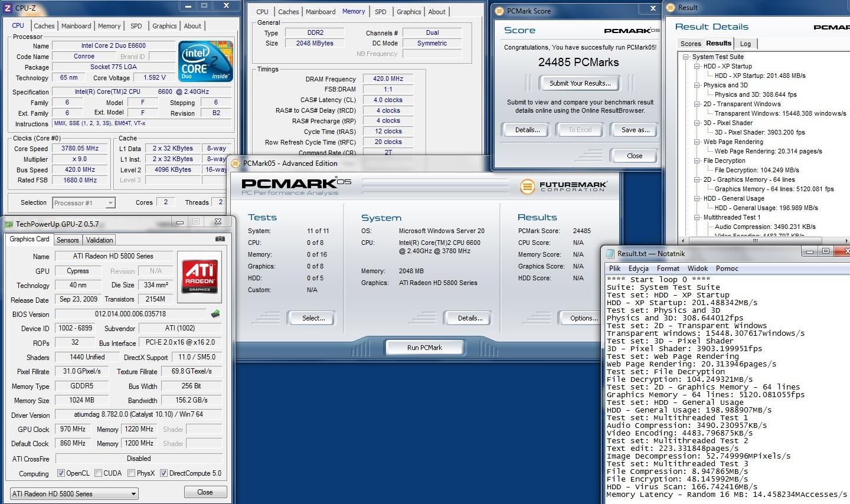Switch to Caches tab in left CPU-Z window
The image size is (850, 504).
click(44, 26)
